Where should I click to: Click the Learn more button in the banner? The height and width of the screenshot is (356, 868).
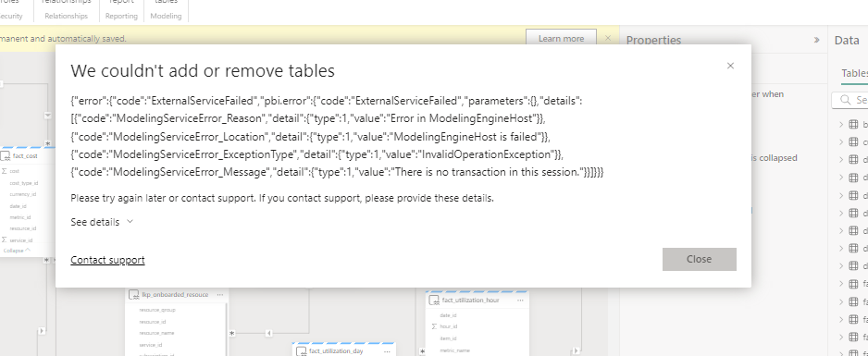pos(561,39)
